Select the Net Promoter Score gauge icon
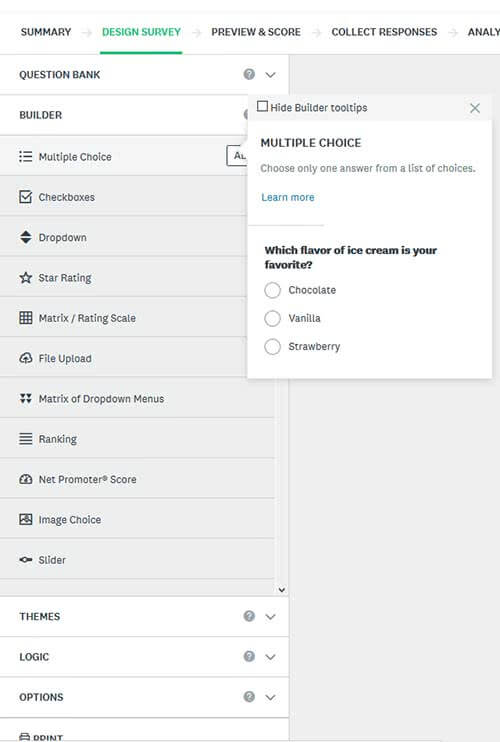Image resolution: width=500 pixels, height=742 pixels. pos(26,479)
